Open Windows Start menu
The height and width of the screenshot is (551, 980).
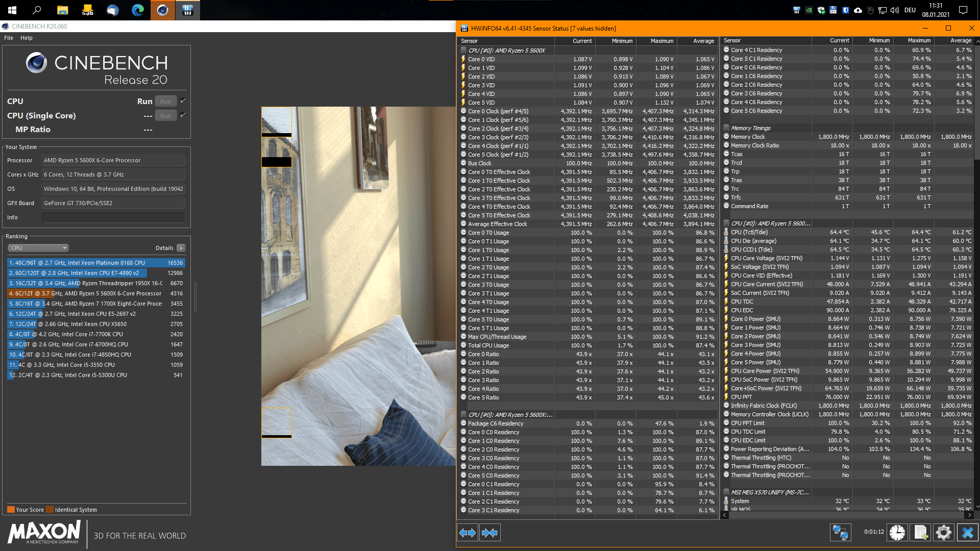[x=12, y=10]
